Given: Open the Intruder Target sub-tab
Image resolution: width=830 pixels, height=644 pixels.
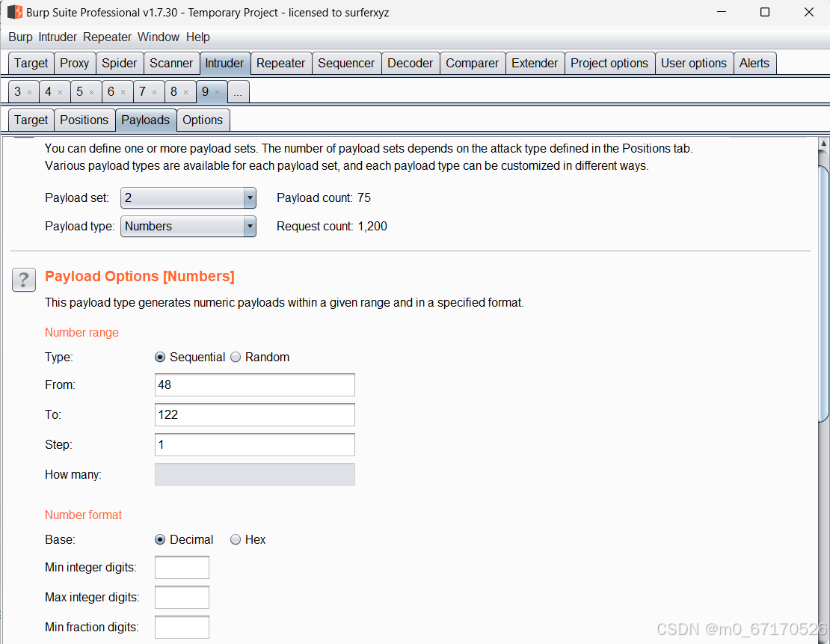Looking at the screenshot, I should coord(31,120).
